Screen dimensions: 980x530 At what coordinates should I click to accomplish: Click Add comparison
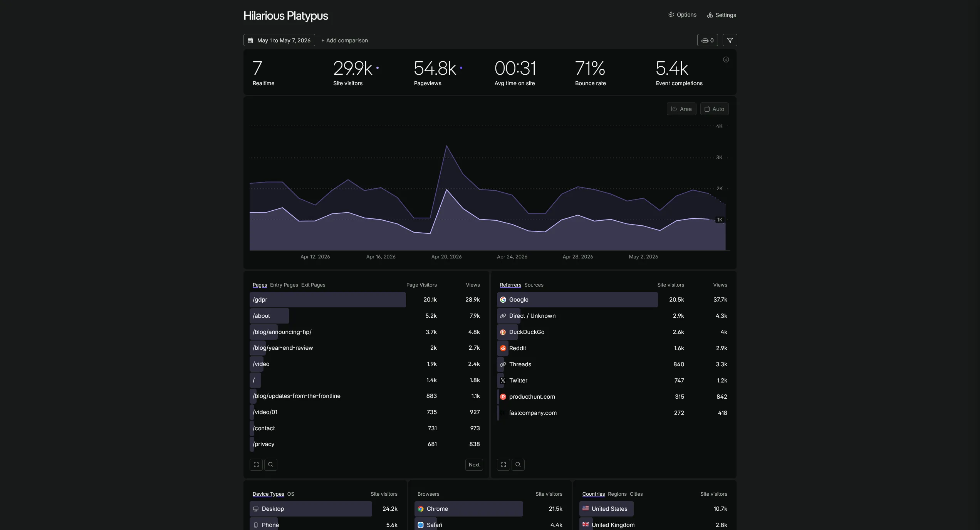[x=344, y=40]
